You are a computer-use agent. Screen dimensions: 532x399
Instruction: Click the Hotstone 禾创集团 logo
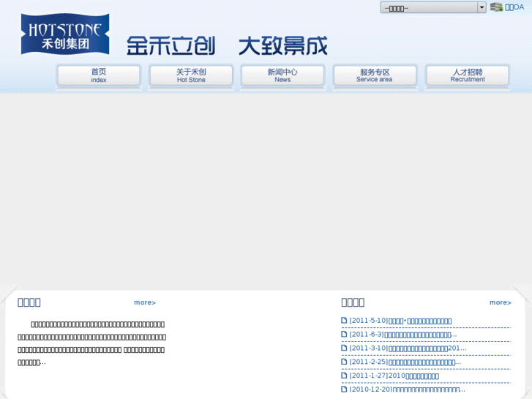point(65,34)
